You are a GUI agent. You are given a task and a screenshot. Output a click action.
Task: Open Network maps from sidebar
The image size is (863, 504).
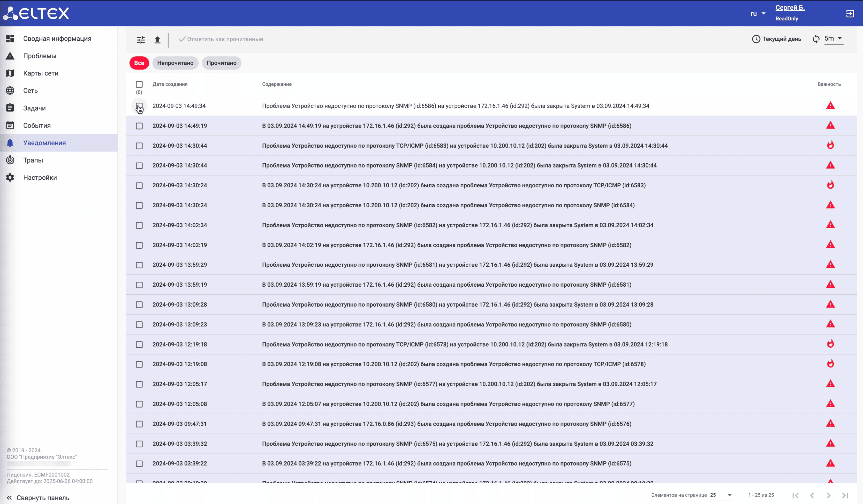click(x=40, y=73)
